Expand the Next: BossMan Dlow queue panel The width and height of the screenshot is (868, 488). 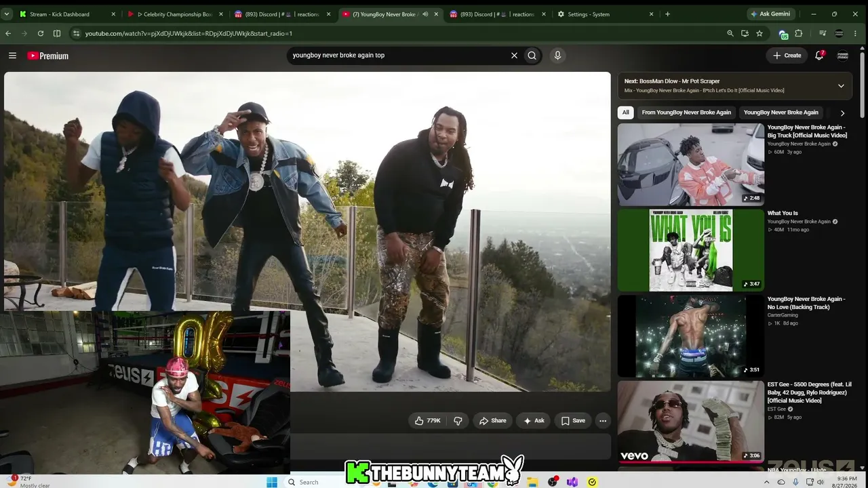[x=841, y=86]
